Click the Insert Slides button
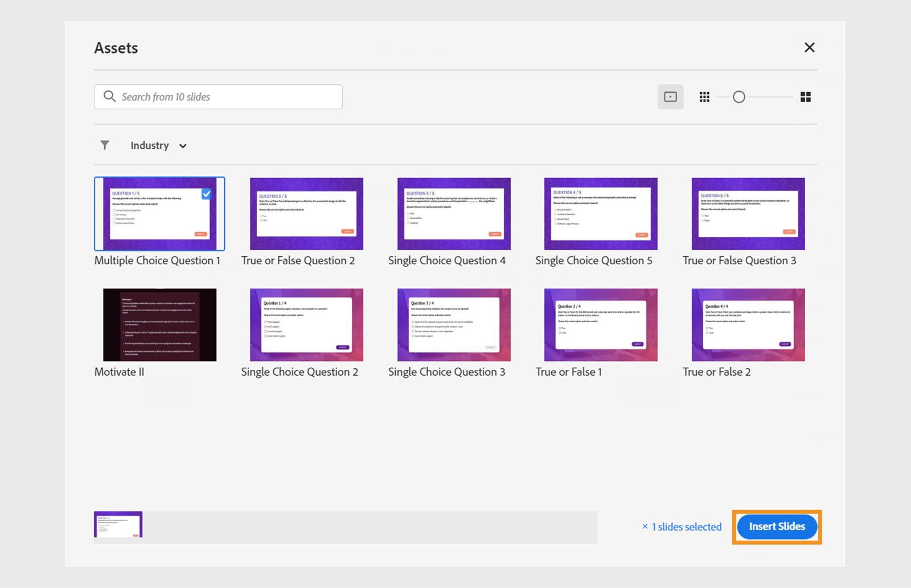 pos(776,527)
